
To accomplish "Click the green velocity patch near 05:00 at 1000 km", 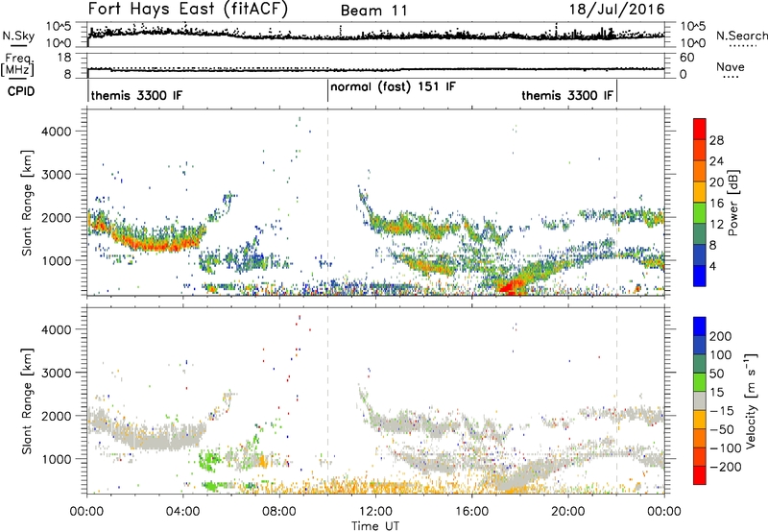I will click(x=210, y=462).
